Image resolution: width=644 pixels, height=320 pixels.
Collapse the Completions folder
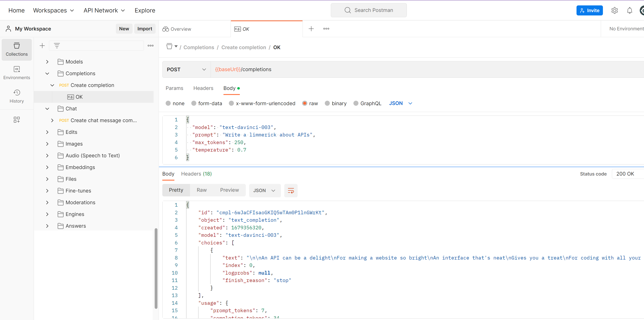[47, 74]
